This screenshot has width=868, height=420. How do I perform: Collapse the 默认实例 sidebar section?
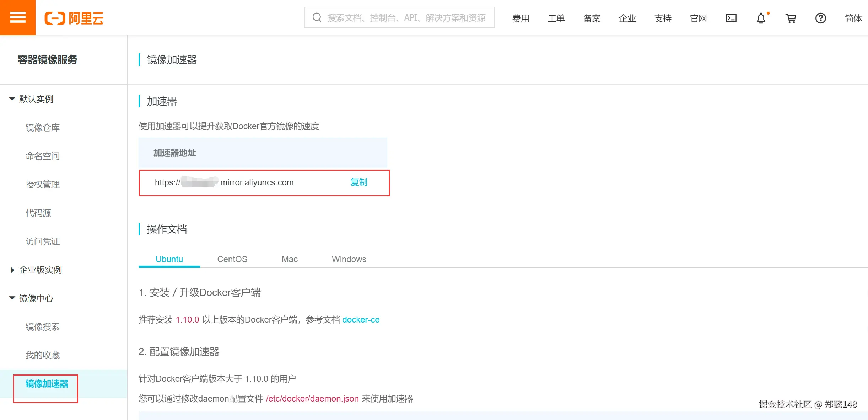31,99
